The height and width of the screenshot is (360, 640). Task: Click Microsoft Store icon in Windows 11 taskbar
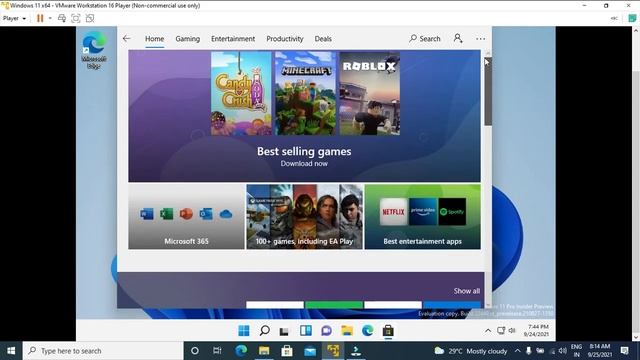[x=388, y=331]
